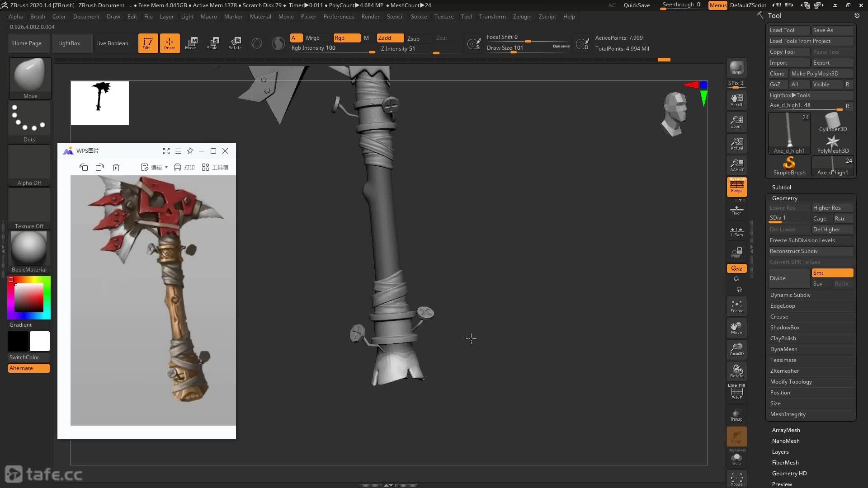This screenshot has width=868, height=488.
Task: Expand the FiberMesh section
Action: pyautogui.click(x=785, y=463)
